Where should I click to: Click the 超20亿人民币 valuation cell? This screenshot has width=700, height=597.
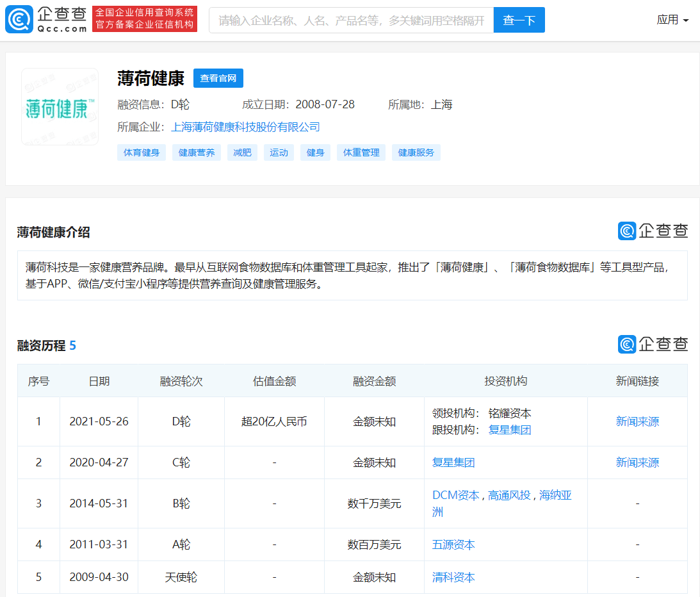[274, 421]
